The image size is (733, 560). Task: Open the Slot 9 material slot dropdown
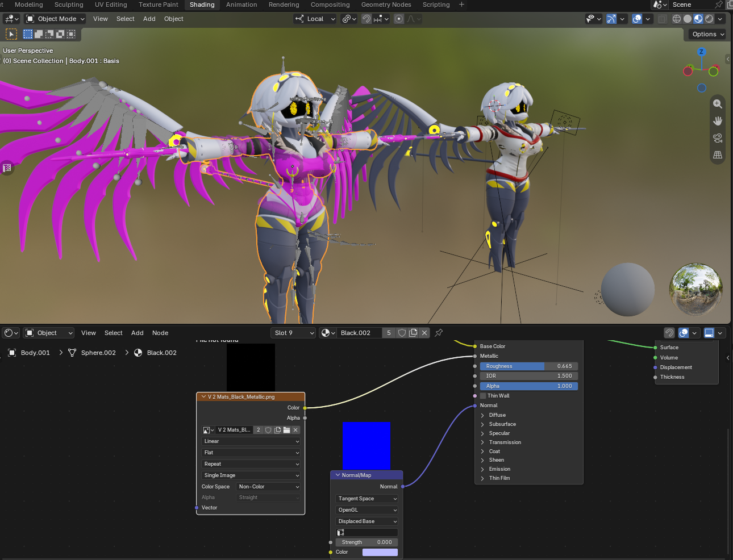[293, 333]
